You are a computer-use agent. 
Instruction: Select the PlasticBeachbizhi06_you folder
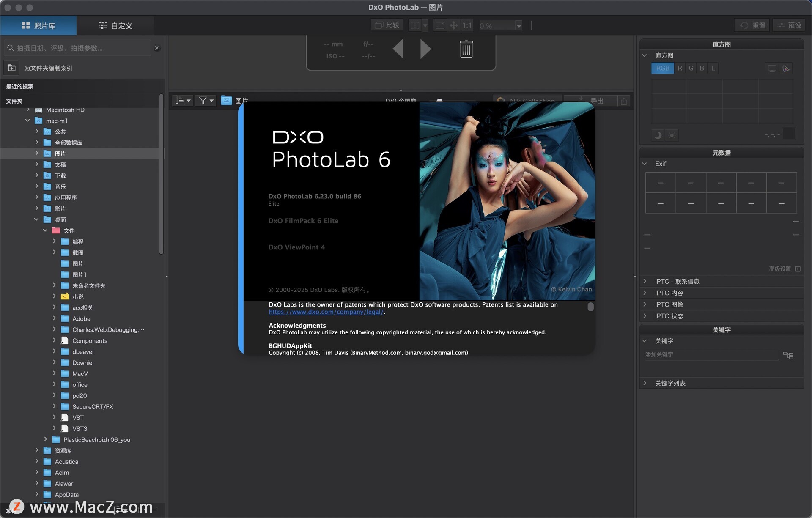(97, 439)
